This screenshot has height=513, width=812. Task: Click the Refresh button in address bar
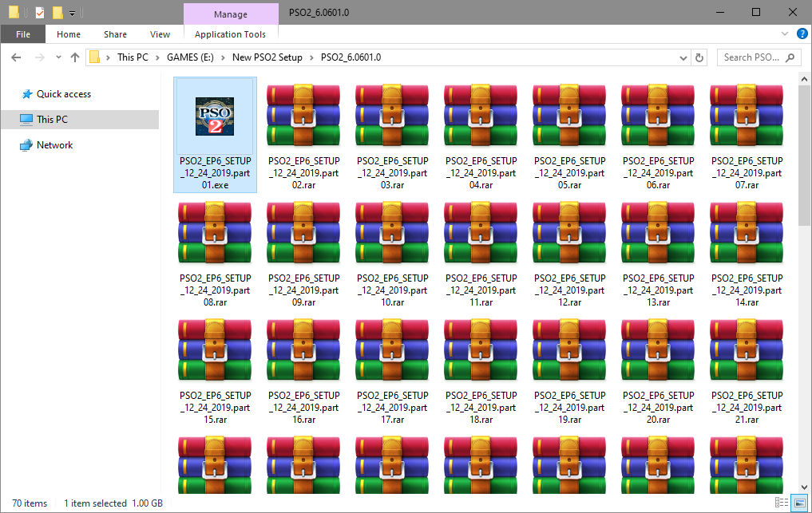pyautogui.click(x=699, y=57)
